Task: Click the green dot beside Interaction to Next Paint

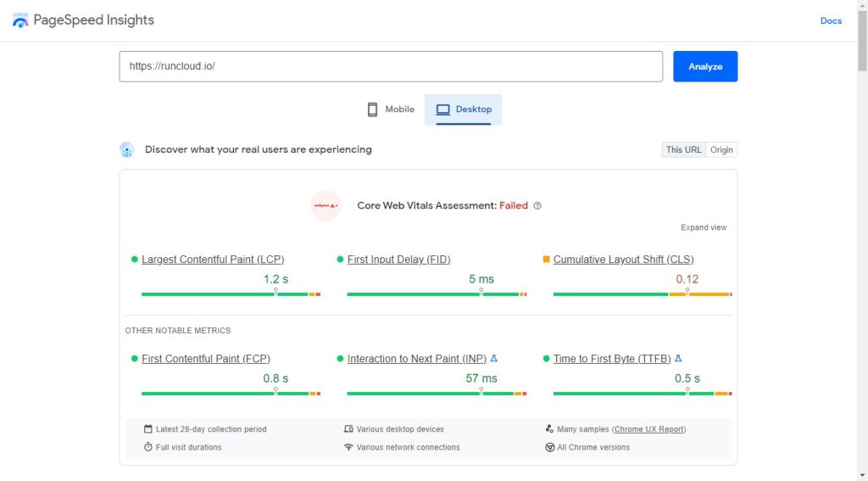Action: tap(340, 359)
